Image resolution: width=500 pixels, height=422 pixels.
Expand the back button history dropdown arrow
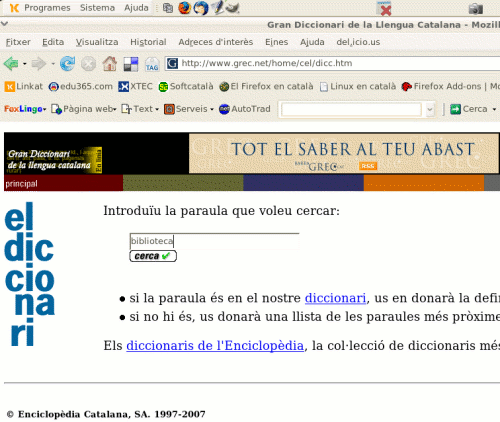click(24, 63)
